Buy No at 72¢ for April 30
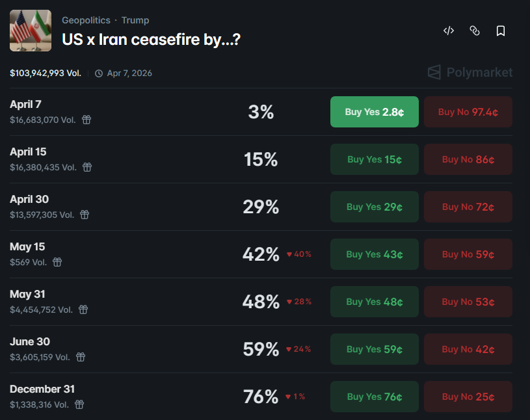530x420 pixels. (468, 207)
